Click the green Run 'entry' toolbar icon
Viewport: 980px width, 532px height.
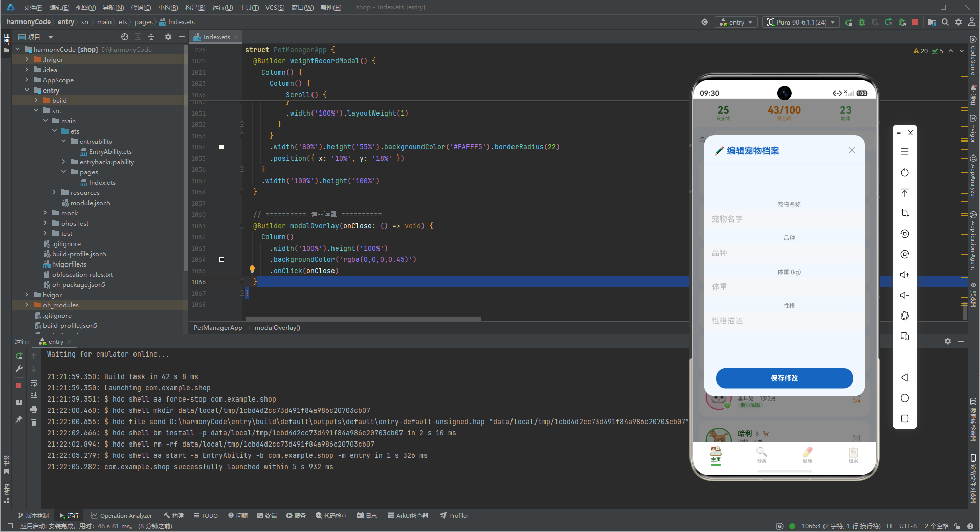coord(849,22)
